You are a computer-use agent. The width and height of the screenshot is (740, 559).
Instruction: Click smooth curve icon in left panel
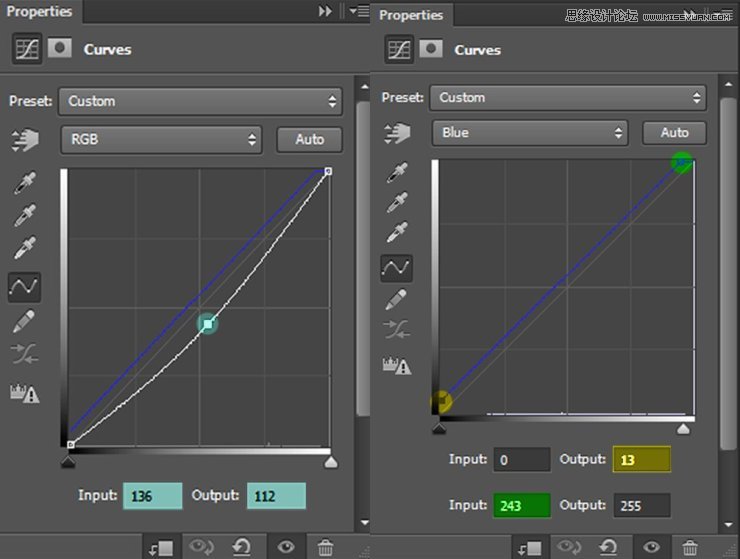[25, 354]
